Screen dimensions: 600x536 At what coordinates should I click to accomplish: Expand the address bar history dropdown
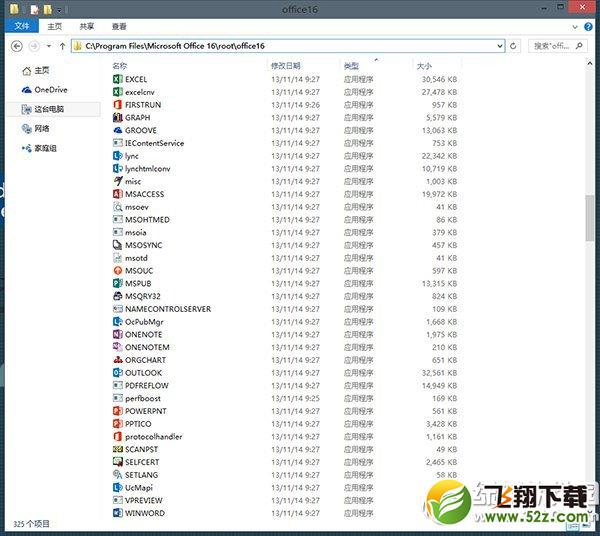click(x=500, y=46)
